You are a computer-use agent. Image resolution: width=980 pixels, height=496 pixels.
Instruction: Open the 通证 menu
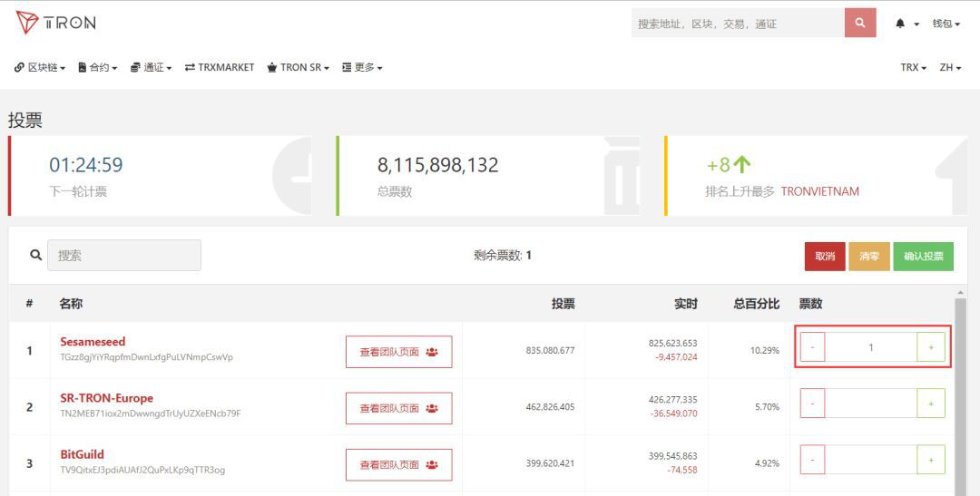point(151,67)
